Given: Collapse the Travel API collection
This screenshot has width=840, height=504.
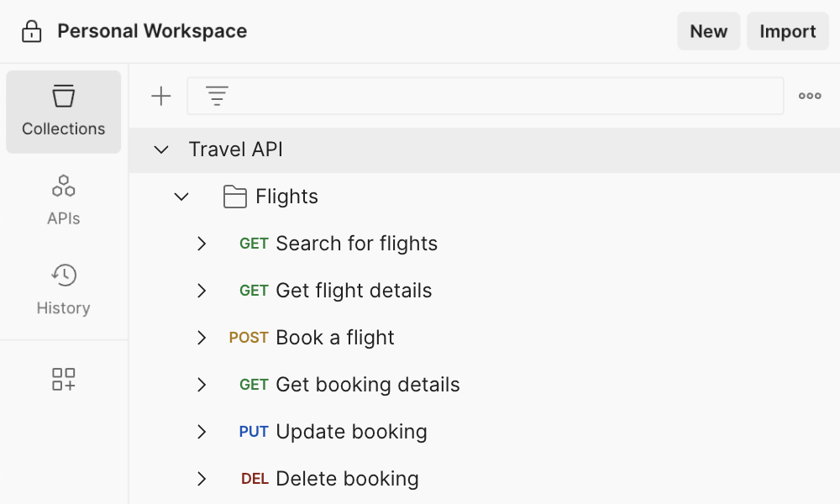Looking at the screenshot, I should point(161,150).
